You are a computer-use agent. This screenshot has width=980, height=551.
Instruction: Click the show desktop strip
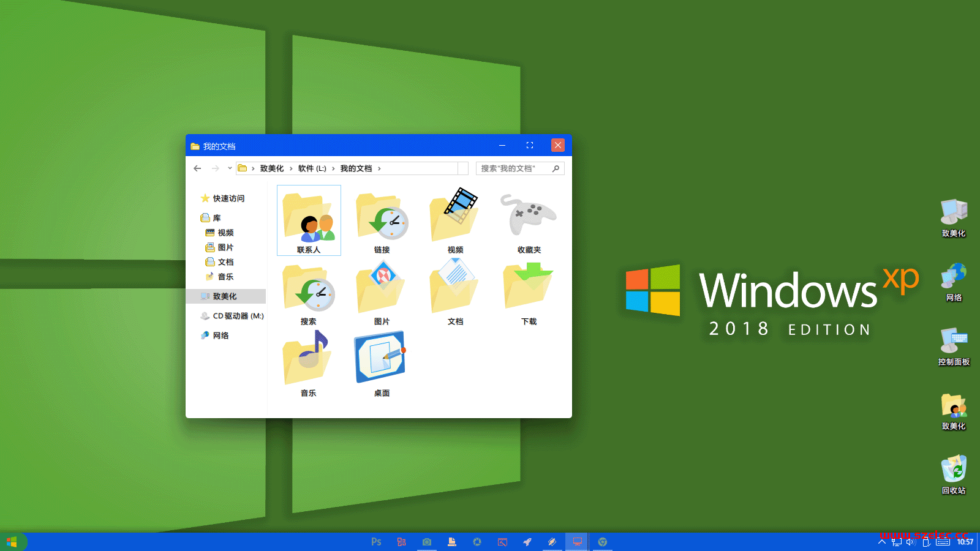coord(978,542)
